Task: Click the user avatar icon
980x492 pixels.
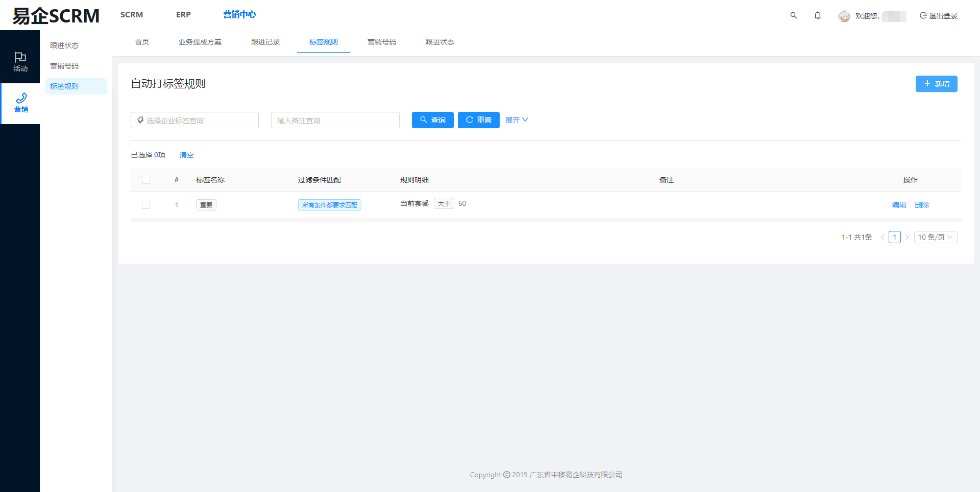Action: point(844,16)
